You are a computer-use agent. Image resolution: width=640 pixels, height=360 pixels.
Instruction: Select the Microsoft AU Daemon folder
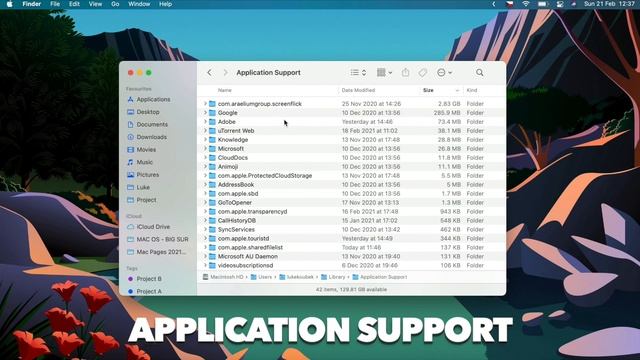point(351,256)
